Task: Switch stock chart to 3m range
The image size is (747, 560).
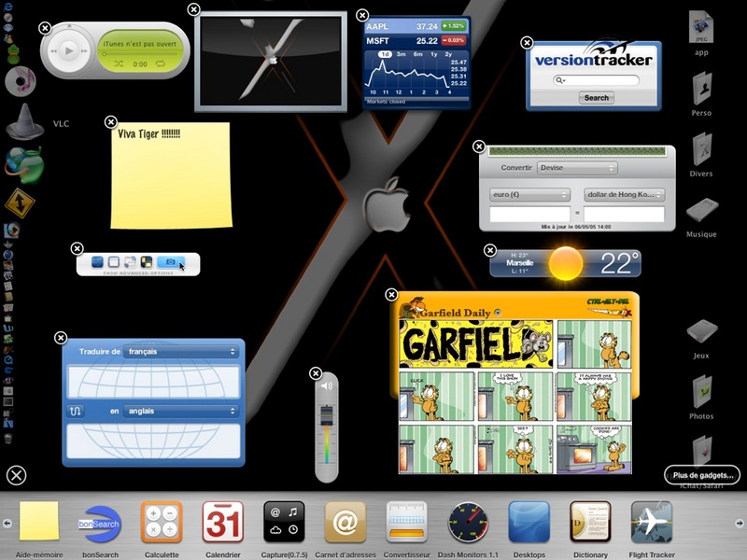Action: [402, 54]
